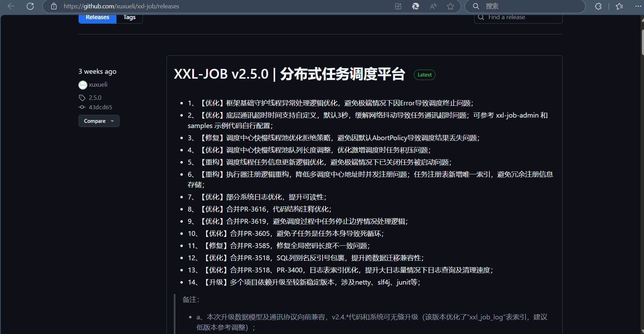Click release note item 3 mentioning AbortPolicy
This screenshot has height=334, width=644.
tap(334, 138)
